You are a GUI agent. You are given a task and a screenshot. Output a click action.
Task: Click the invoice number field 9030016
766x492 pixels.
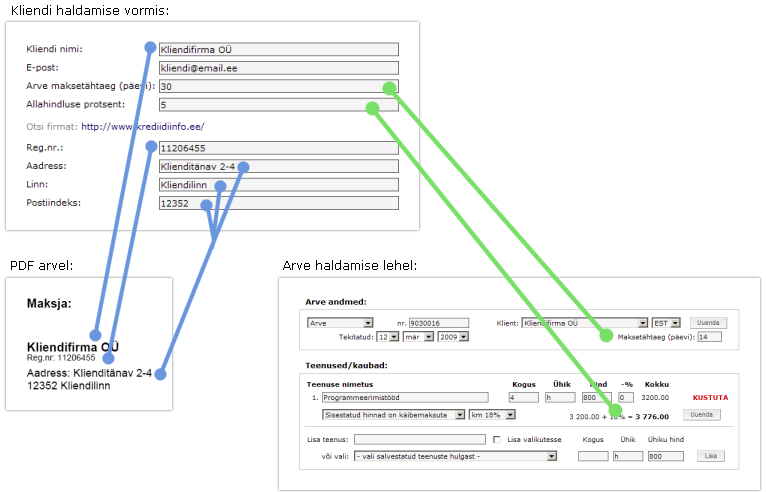pyautogui.click(x=438, y=323)
